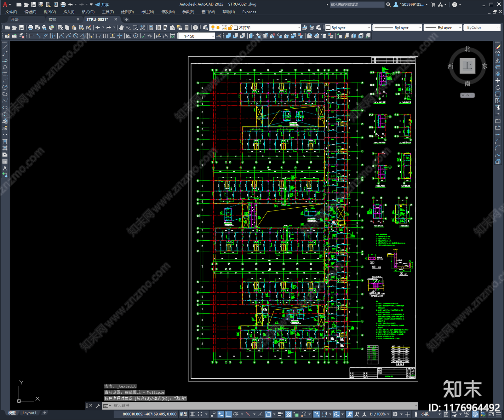Open the ByLayer color dropdown
This screenshot has width=504, height=420.
pos(348,28)
